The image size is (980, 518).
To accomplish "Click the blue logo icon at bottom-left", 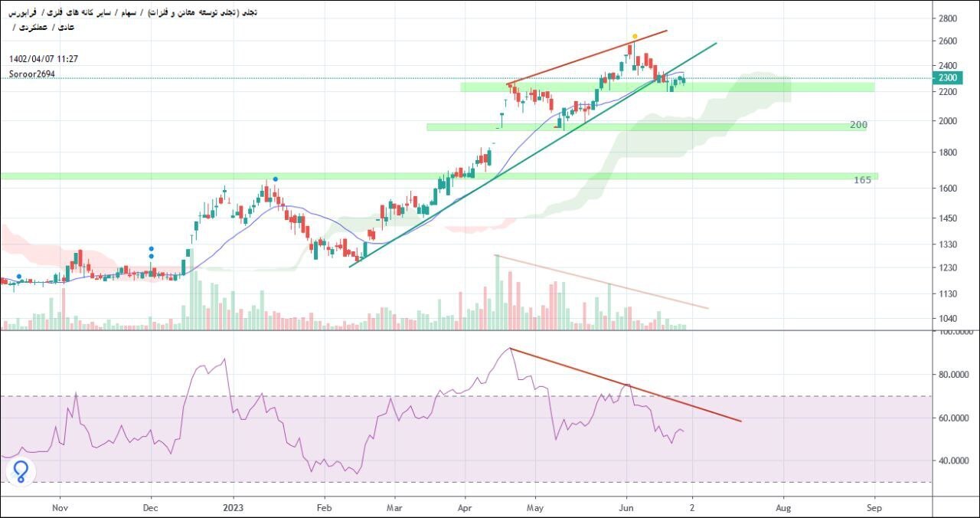I will [x=21, y=471].
